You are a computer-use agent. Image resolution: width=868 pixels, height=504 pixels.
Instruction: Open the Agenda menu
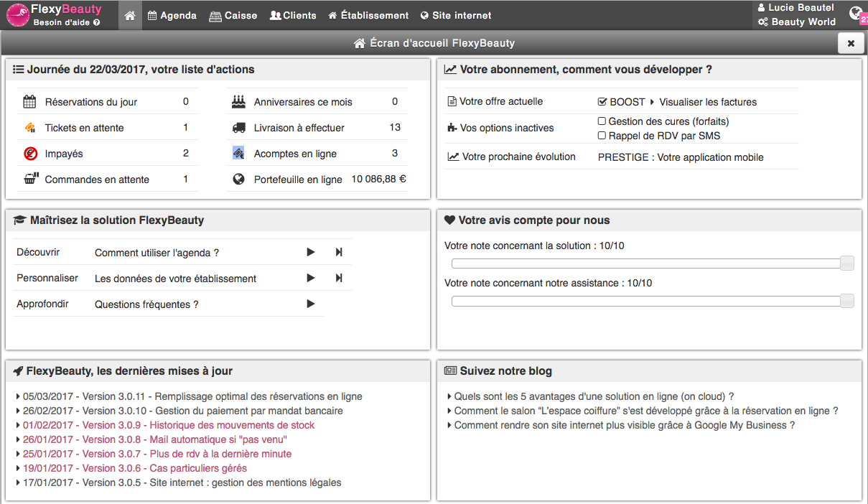pyautogui.click(x=172, y=15)
